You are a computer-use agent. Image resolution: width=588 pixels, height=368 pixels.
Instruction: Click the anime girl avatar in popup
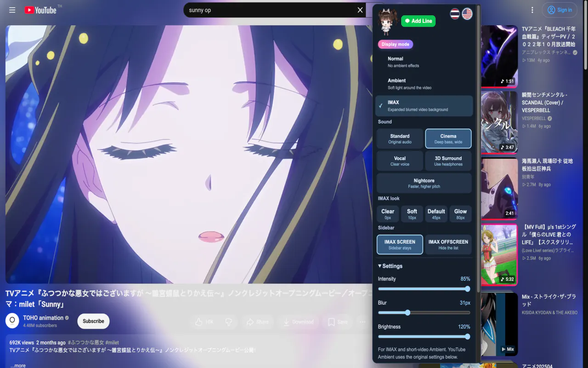(x=387, y=22)
